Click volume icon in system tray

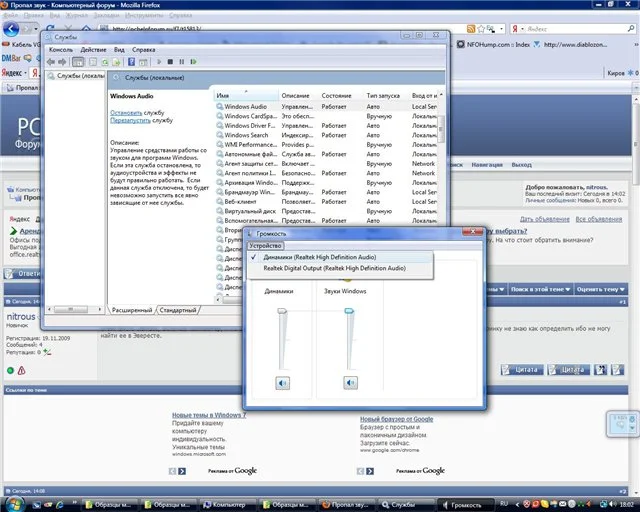point(613,504)
